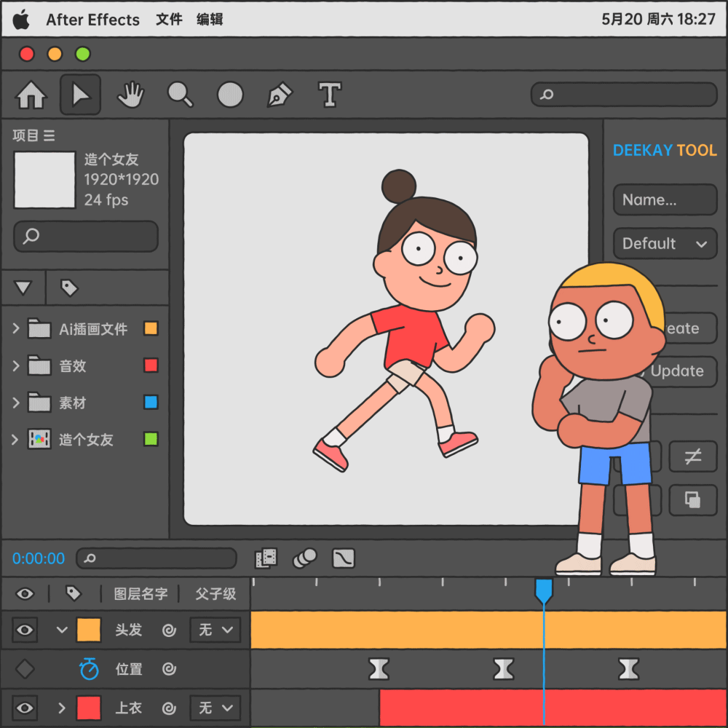Click the 图层名字 column header
728x728 pixels.
(x=141, y=593)
